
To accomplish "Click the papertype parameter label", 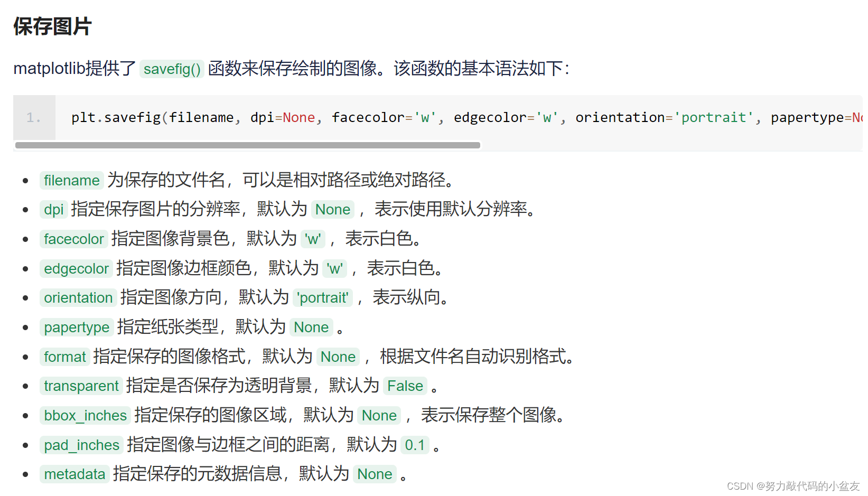I will [76, 327].
